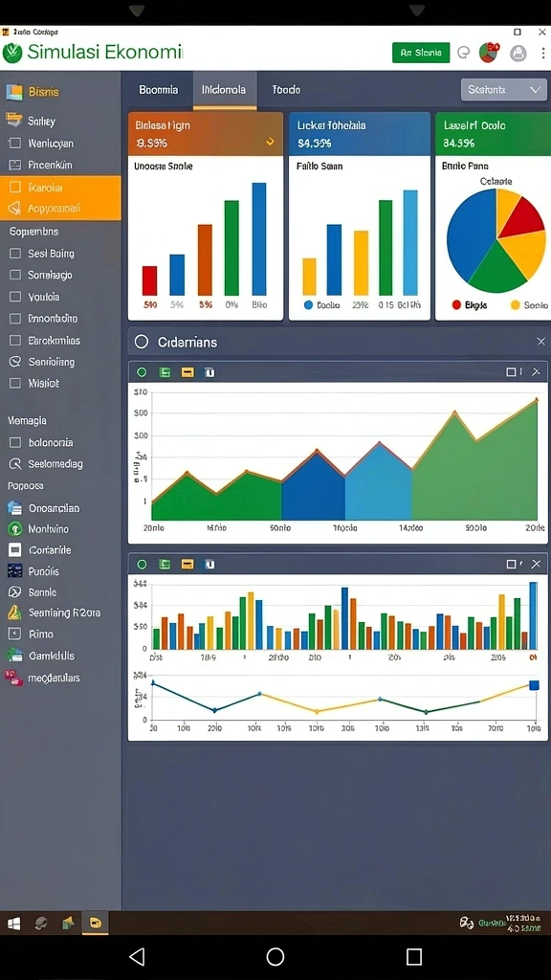The image size is (551, 980).
Task: Expand the orange card chevron arrow
Action: pos(270,142)
